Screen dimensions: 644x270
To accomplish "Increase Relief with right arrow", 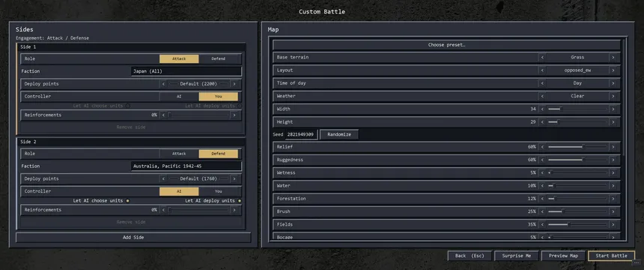I will pos(613,147).
